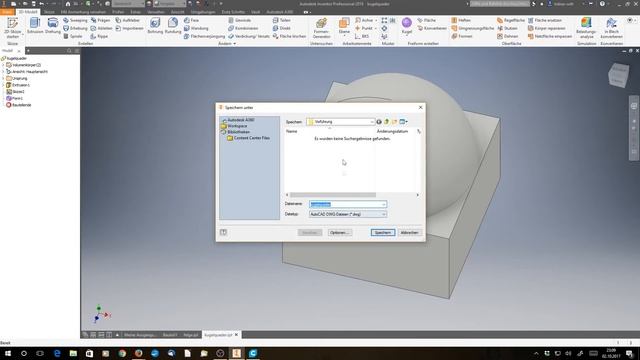Select the Bauteilende item in model tree
The image size is (640, 360).
tap(19, 105)
